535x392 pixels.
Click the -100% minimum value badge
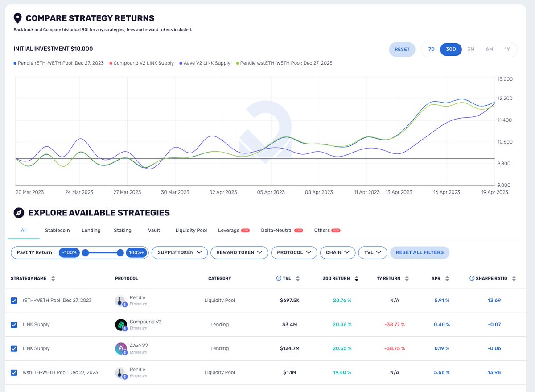pos(70,252)
